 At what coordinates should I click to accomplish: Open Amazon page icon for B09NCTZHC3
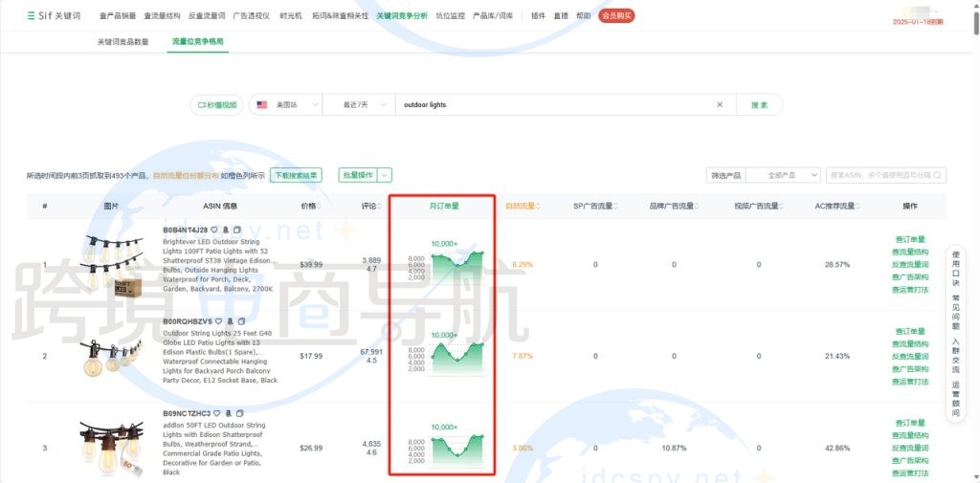click(x=229, y=413)
